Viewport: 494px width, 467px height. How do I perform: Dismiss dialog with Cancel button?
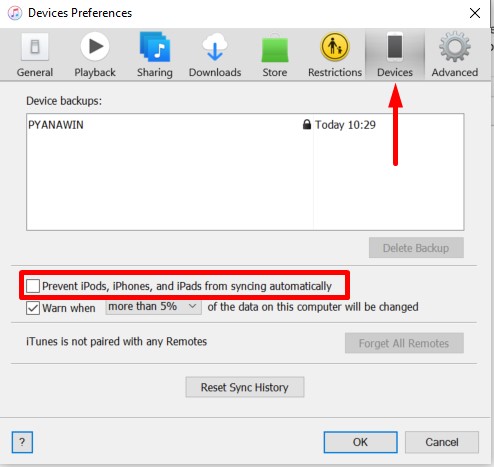(x=442, y=442)
